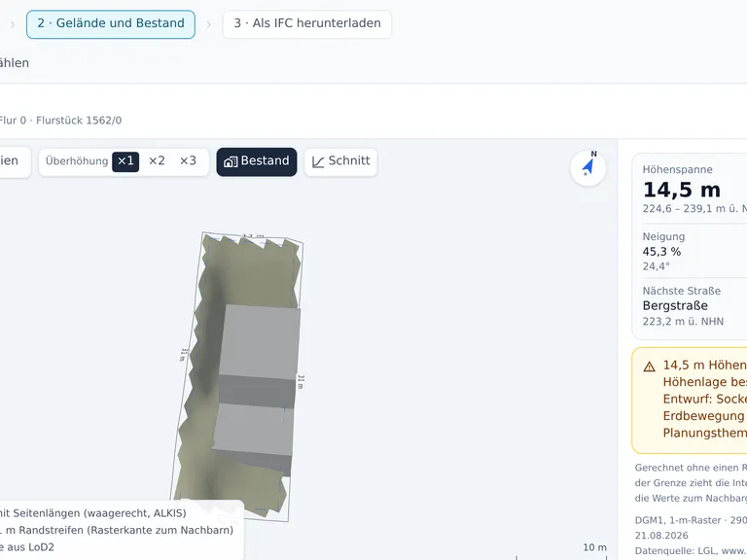Open step 2 Gelände und Bestand
Viewport: 747px width, 560px height.
[111, 23]
